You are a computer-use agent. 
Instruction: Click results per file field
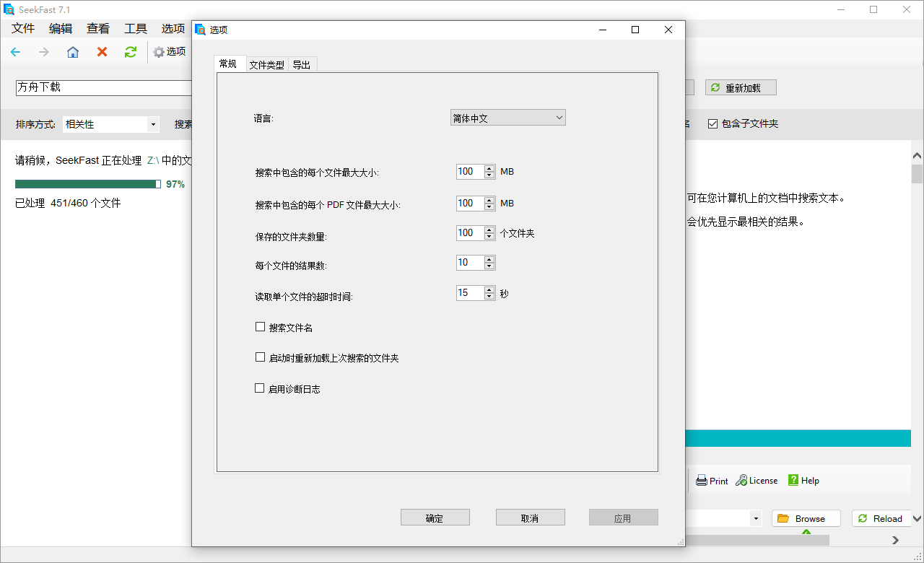pyautogui.click(x=471, y=263)
